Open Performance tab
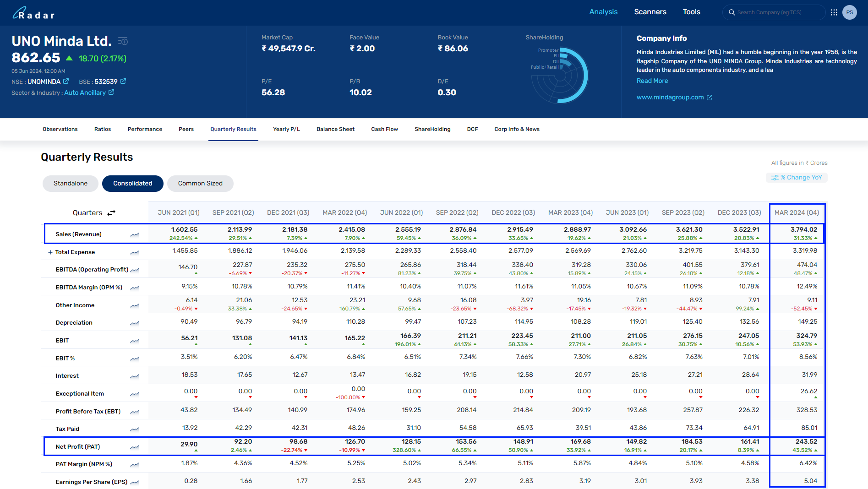Screen dimensions: 868x489 click(x=145, y=129)
